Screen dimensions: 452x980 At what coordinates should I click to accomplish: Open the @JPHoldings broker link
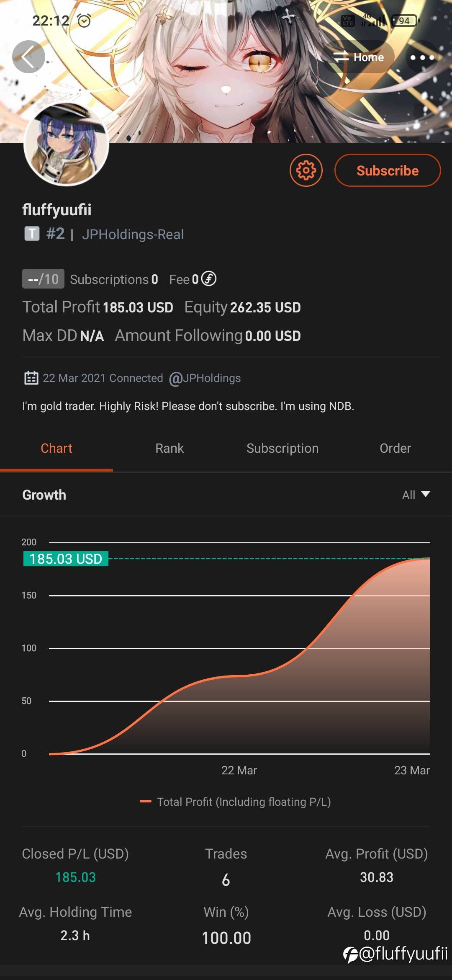[x=205, y=378]
